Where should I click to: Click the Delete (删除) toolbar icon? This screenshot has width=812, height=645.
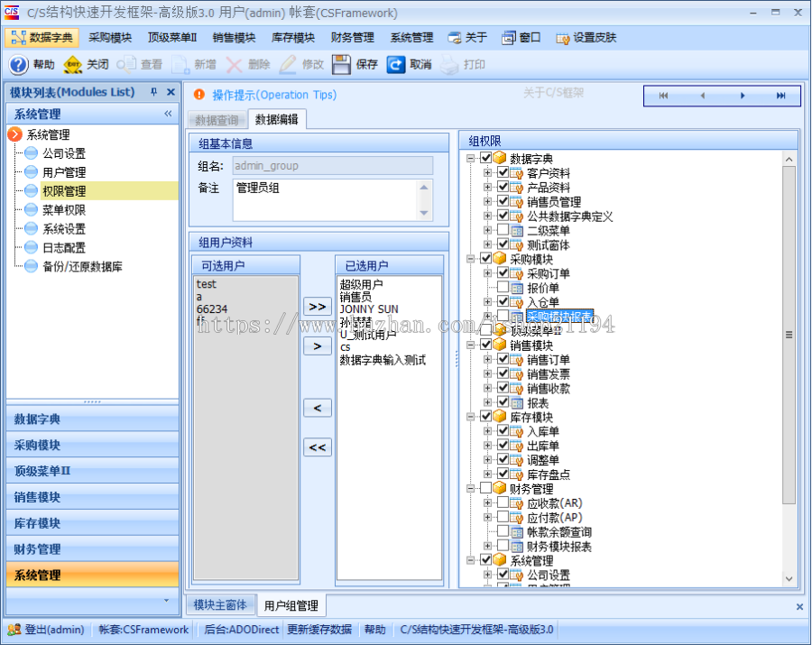click(233, 65)
